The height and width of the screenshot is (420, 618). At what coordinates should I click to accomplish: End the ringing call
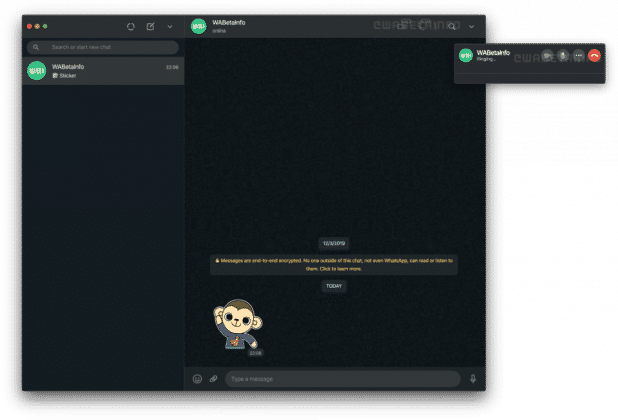(595, 55)
